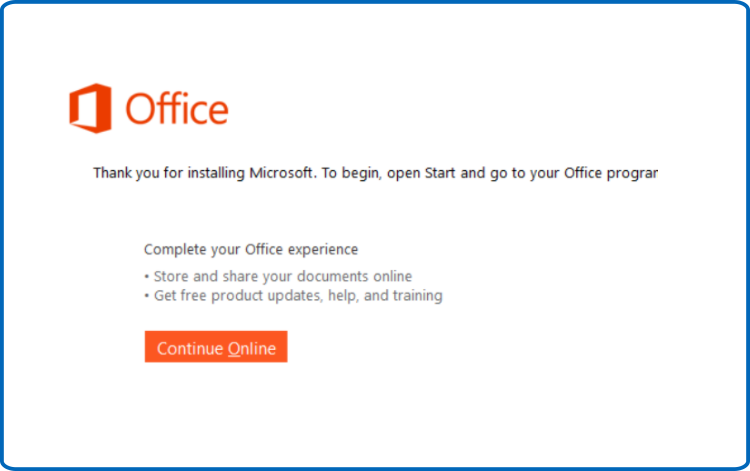Click the Get free product updates bullet text
Screen dimensions: 750x471
click(x=298, y=296)
